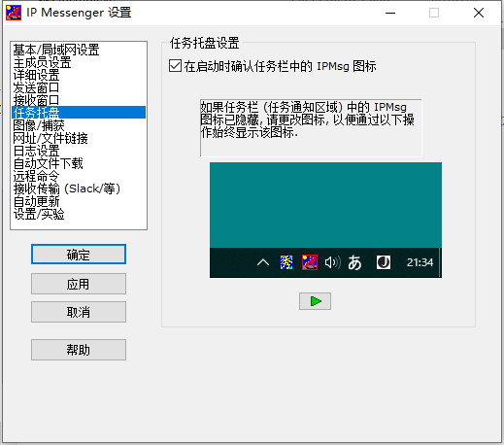Viewport: 504px width, 445px height.
Task: Select 基本/局域网设置 in the settings list
Action: [x=79, y=50]
